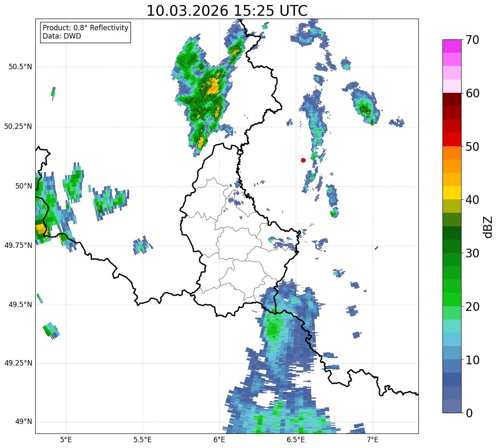This screenshot has height=448, width=498.
Task: Click the 50.5°N latitude label
Action: (20, 67)
